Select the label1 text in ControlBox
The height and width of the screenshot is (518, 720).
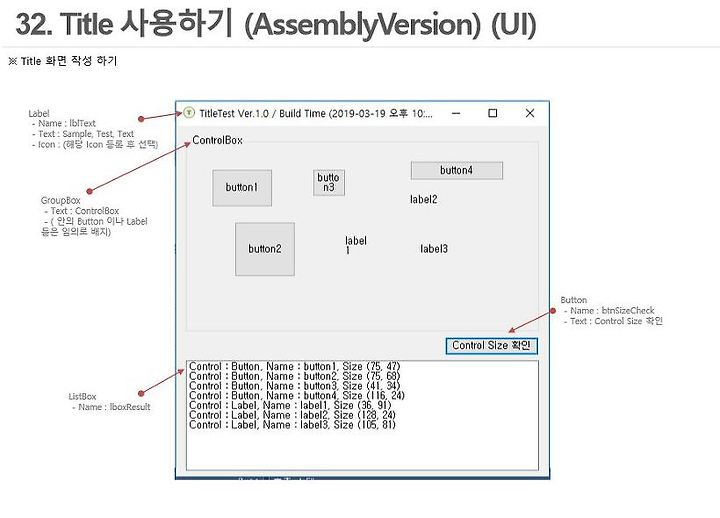pyautogui.click(x=356, y=245)
